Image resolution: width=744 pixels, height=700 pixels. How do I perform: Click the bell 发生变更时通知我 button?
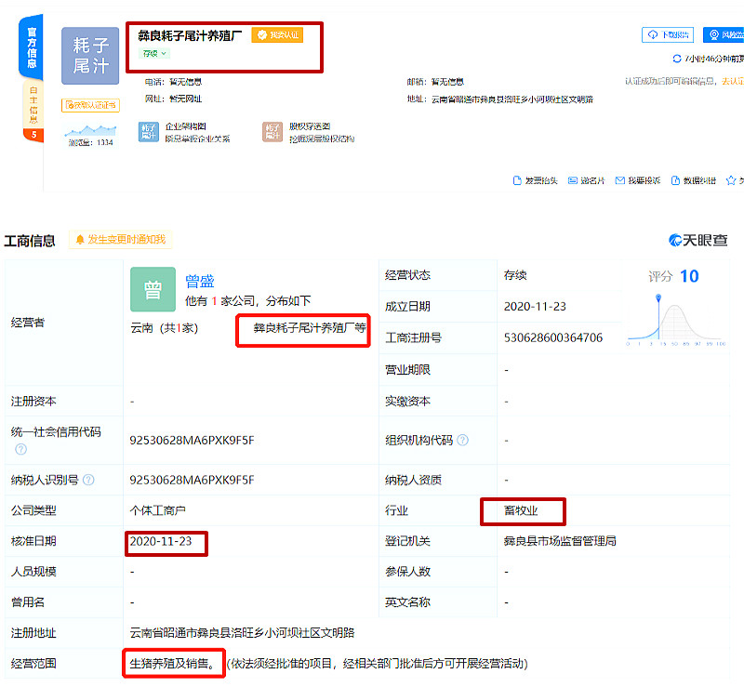coord(121,240)
